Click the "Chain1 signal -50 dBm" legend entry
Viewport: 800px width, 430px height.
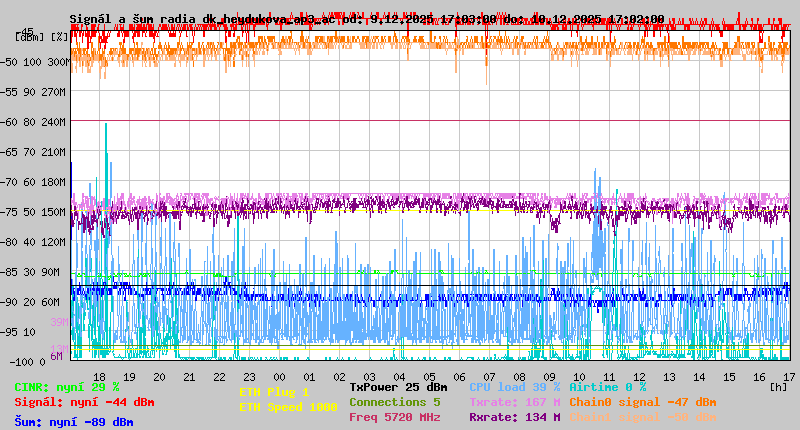point(643,417)
